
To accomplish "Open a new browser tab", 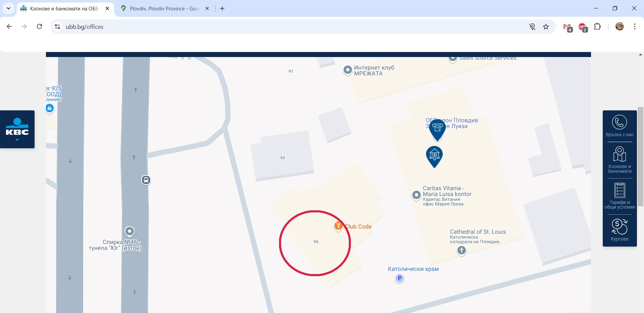I will coord(222,8).
